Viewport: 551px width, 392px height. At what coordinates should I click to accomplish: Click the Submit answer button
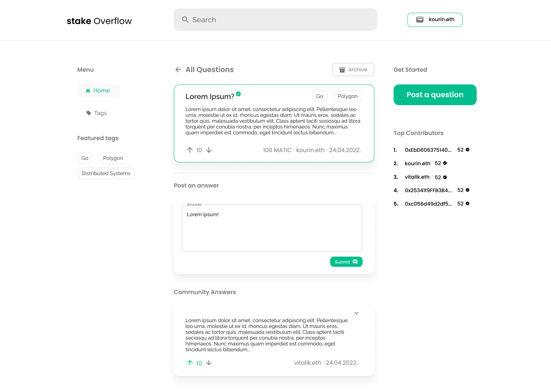[346, 262]
